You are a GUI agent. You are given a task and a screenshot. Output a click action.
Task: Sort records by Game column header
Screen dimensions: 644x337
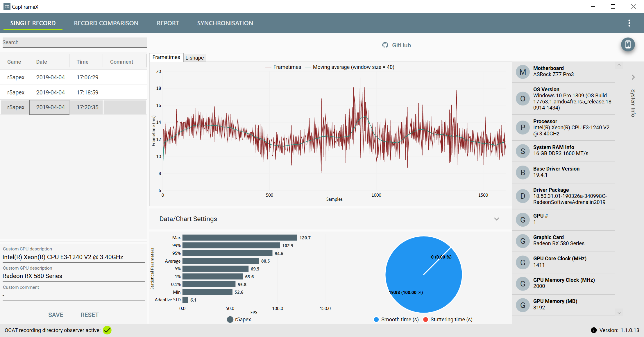coord(14,62)
